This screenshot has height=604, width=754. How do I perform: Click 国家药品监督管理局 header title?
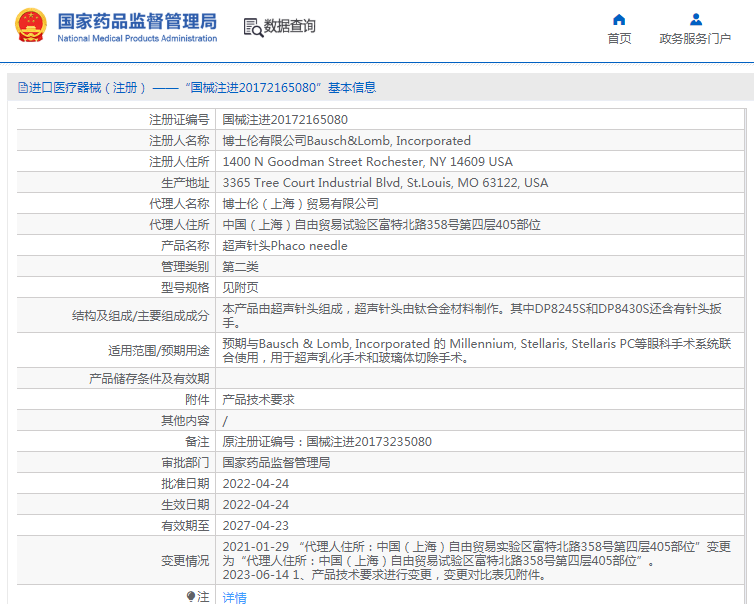coord(137,21)
